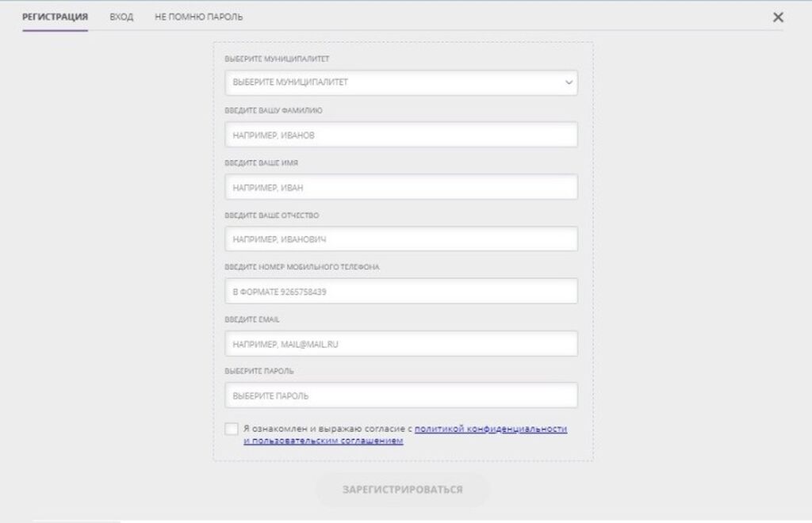Expand the municipality dropdown arrow
The image size is (812, 523).
point(569,82)
